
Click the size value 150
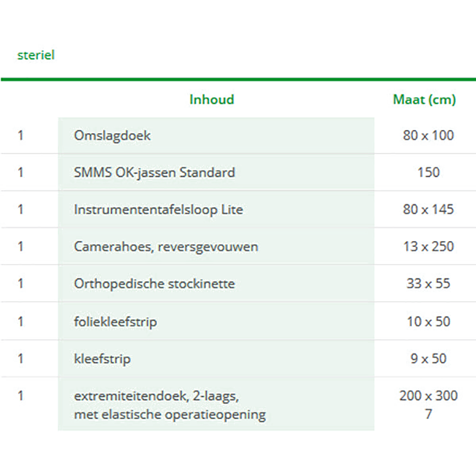click(428, 172)
